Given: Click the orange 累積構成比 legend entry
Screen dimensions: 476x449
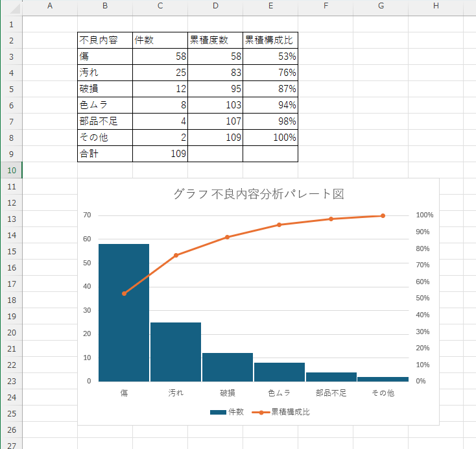Looking at the screenshot, I should 283,412.
